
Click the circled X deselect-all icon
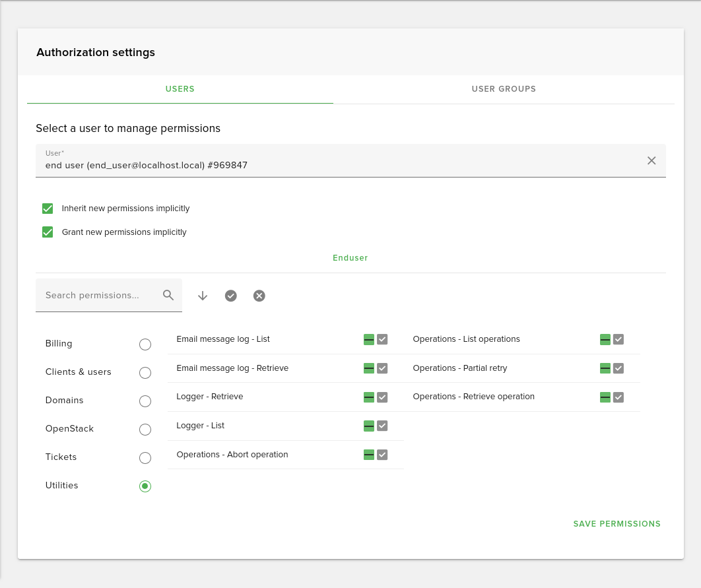259,296
